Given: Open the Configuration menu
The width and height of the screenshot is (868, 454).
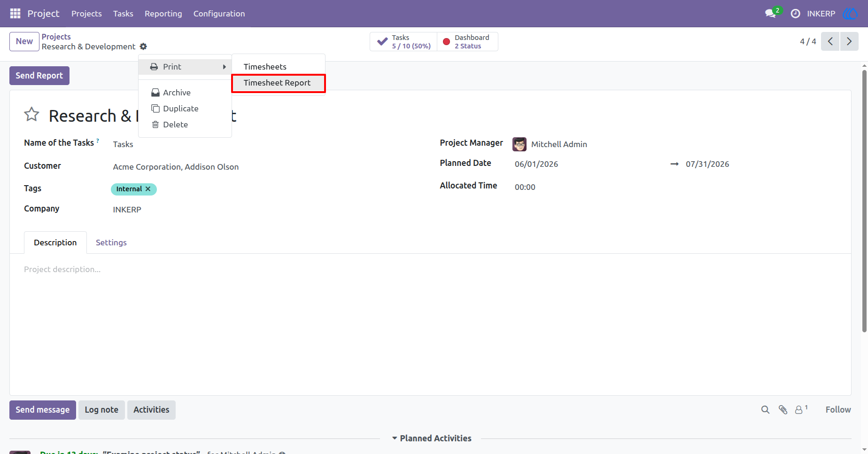Looking at the screenshot, I should [219, 14].
